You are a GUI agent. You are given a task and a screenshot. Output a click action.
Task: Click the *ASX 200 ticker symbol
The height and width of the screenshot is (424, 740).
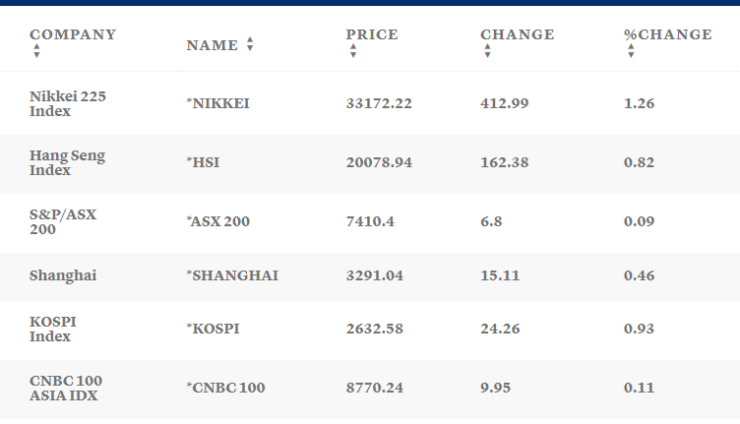pyautogui.click(x=218, y=221)
